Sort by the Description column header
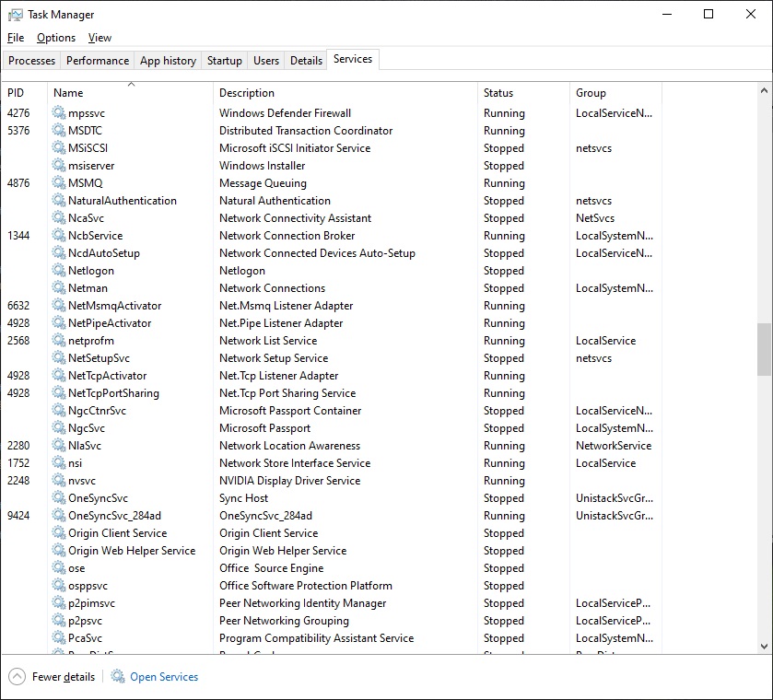This screenshot has height=700, width=773. pyautogui.click(x=346, y=93)
